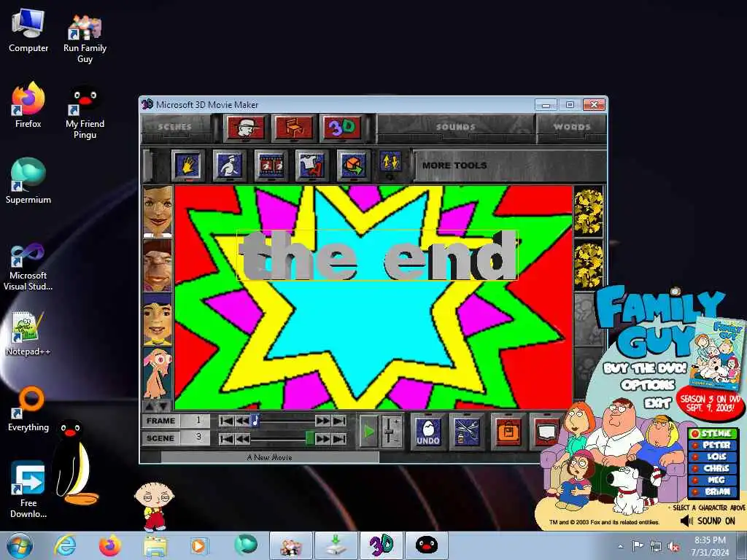
Task: Click the 'A New Movie' title bar
Action: [270, 458]
